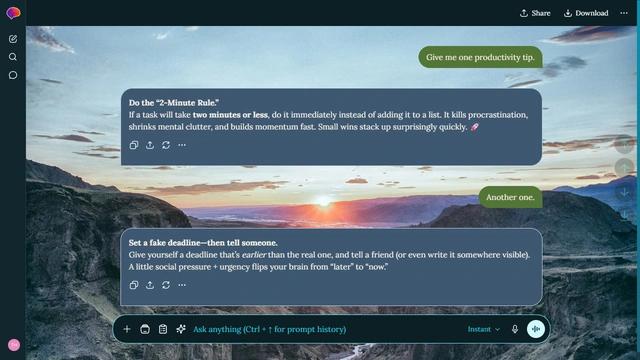640x360 pixels.
Task: Open the search icon in sidebar
Action: coord(13,57)
